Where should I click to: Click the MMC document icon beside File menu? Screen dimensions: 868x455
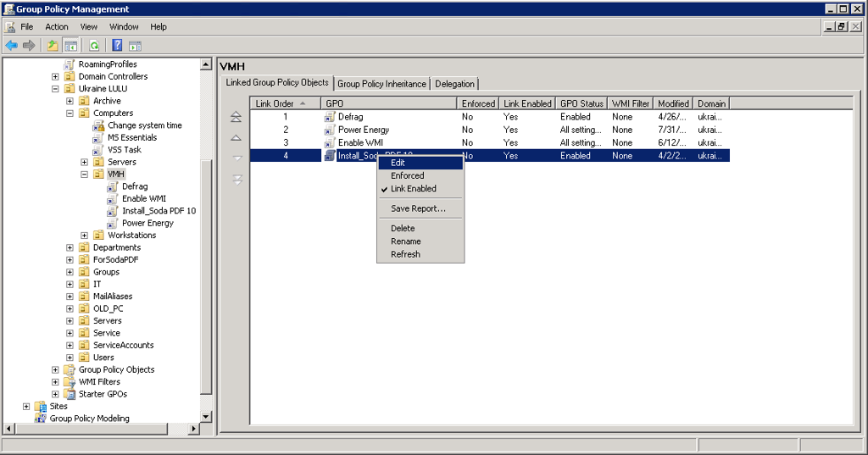pos(9,26)
